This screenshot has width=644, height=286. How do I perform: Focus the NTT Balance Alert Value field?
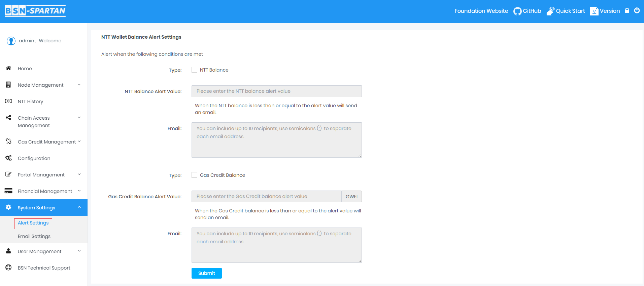[276, 91]
